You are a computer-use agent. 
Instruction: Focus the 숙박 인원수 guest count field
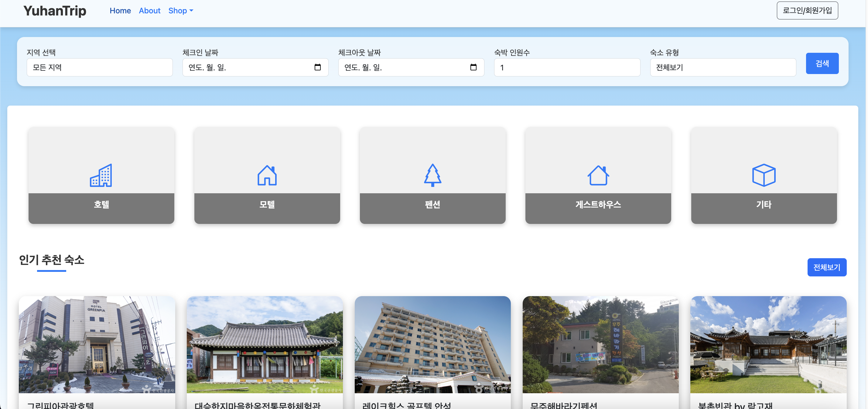coord(567,67)
